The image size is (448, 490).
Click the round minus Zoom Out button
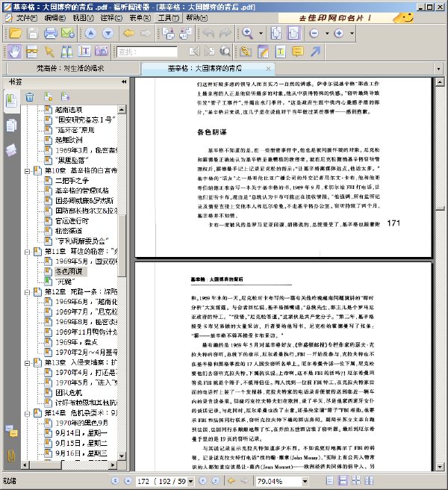(314, 33)
